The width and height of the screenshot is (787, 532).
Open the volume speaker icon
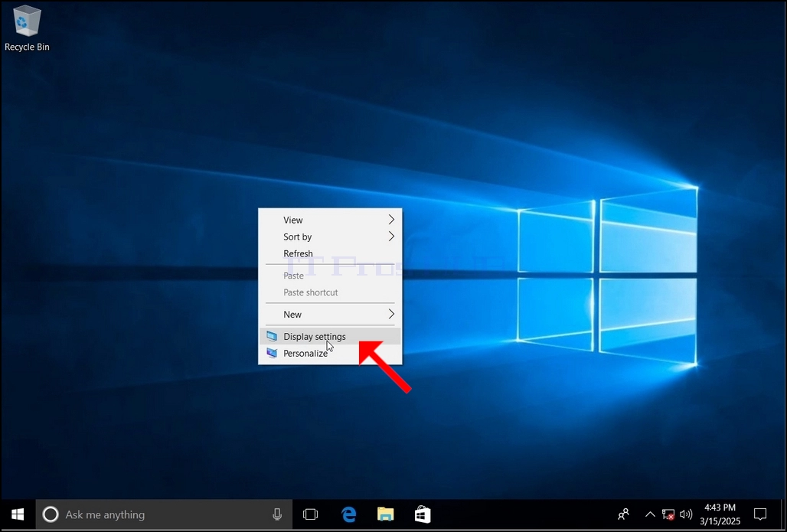pos(686,514)
